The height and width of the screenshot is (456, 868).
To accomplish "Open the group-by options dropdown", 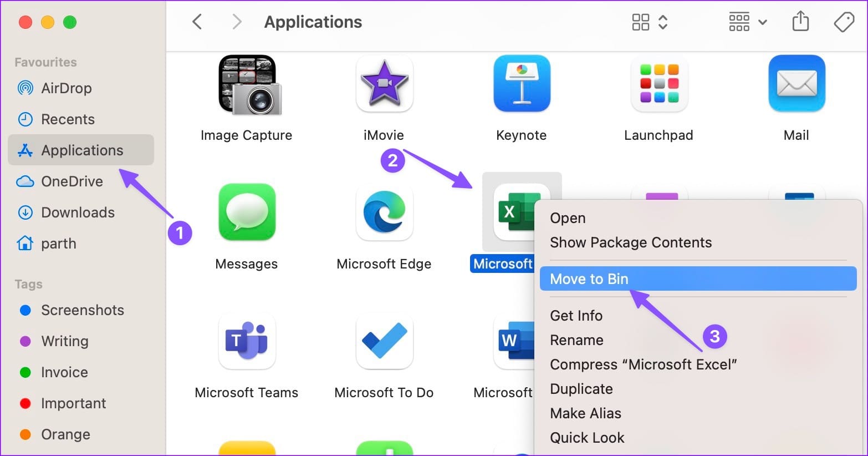I will coord(748,22).
